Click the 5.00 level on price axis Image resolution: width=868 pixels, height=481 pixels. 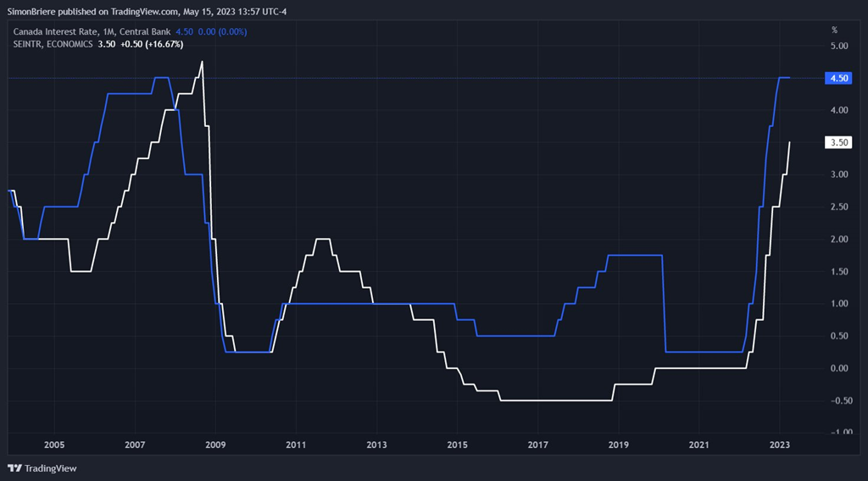click(837, 46)
